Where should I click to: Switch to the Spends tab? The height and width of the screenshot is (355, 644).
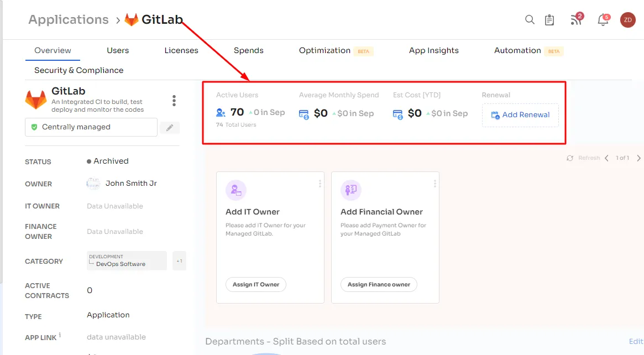point(249,50)
